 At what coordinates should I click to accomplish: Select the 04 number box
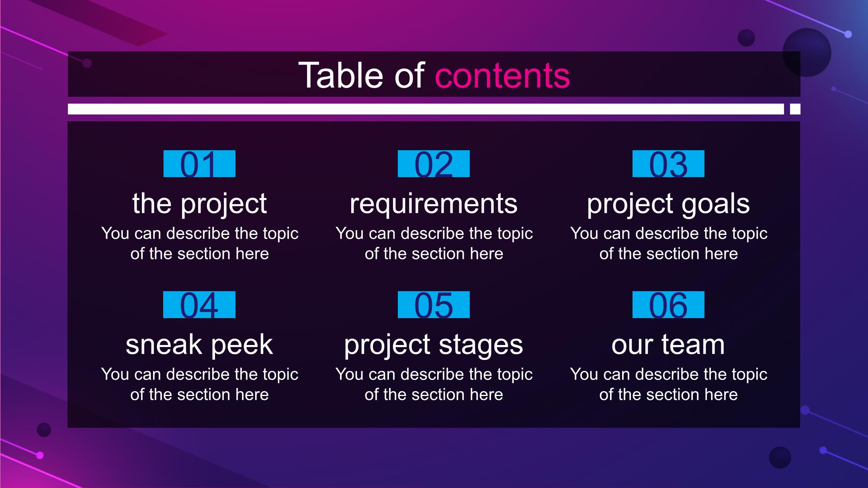coord(199,304)
